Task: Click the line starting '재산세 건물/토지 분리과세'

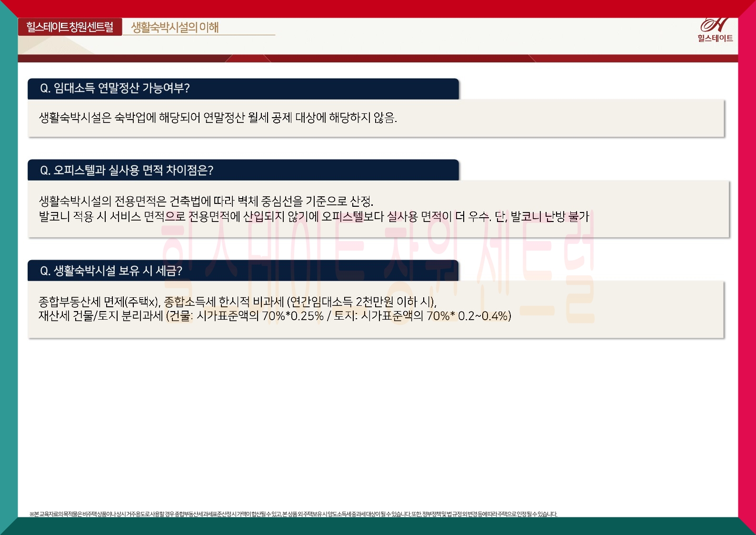Action: [275, 316]
